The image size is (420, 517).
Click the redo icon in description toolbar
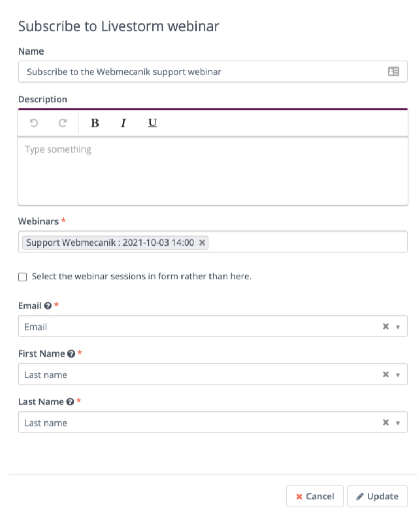(63, 123)
